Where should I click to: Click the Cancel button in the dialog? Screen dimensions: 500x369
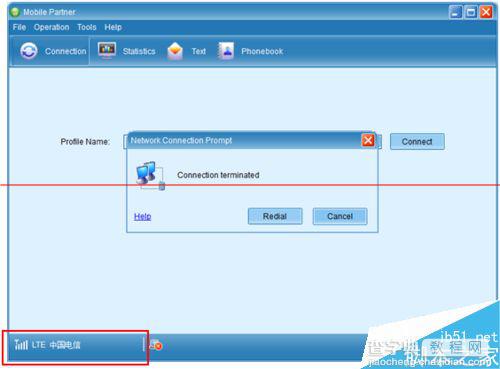[x=340, y=216]
